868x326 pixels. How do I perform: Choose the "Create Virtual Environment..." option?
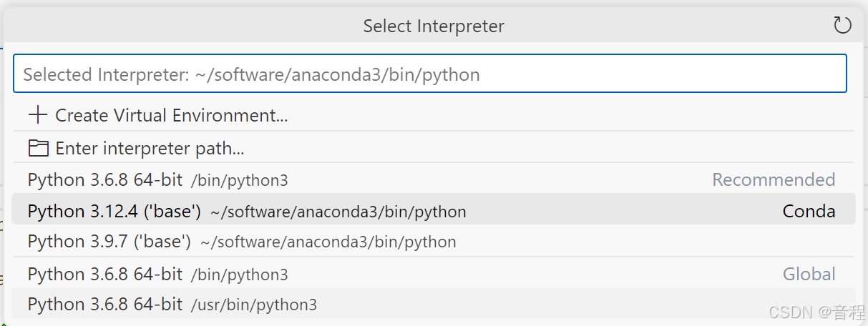[x=171, y=115]
